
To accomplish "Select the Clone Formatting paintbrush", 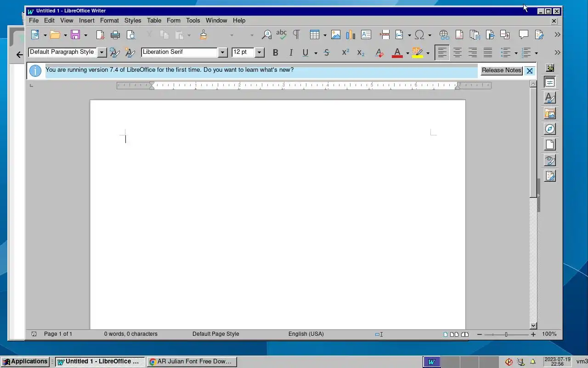I will 203,34.
